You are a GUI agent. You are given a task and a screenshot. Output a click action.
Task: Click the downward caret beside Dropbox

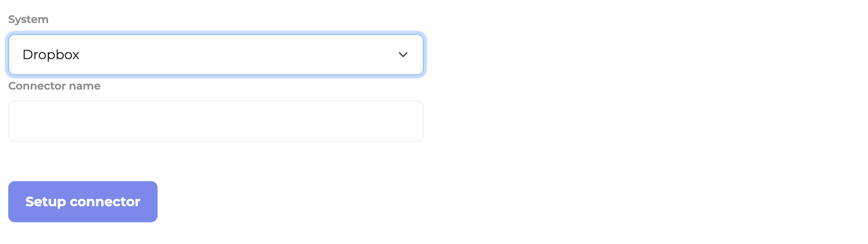coord(403,55)
